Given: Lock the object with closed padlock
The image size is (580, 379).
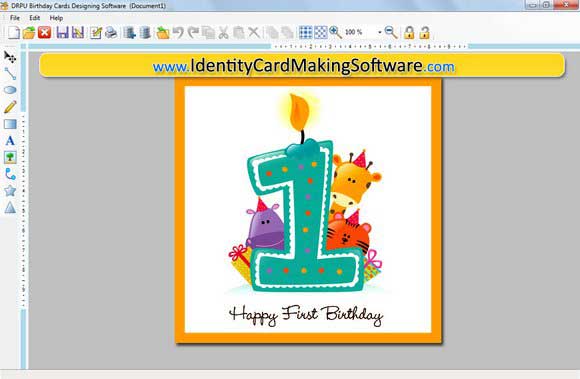Looking at the screenshot, I should coord(409,33).
